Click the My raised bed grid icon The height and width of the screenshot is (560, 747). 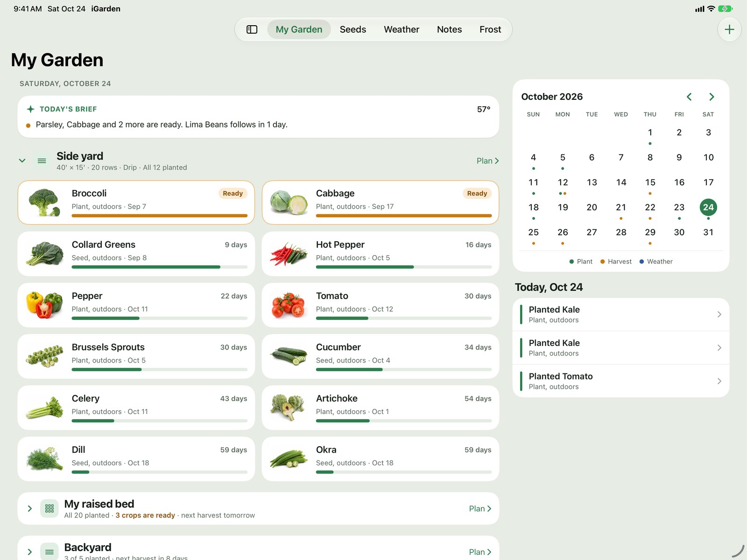[49, 509]
